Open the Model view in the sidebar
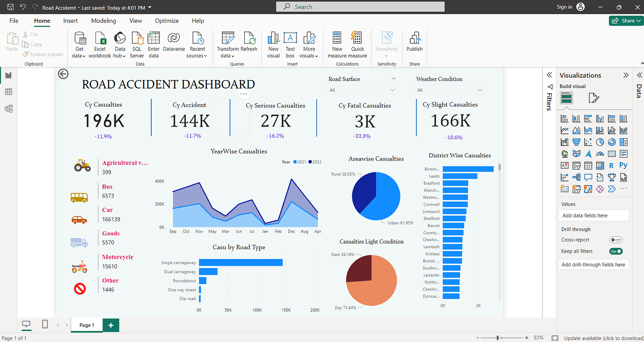 8,108
